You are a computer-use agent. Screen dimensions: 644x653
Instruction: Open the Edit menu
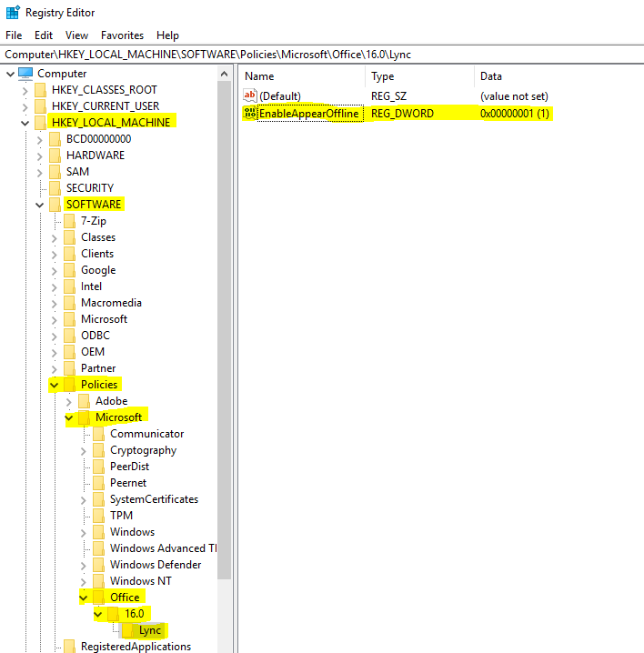coord(44,35)
